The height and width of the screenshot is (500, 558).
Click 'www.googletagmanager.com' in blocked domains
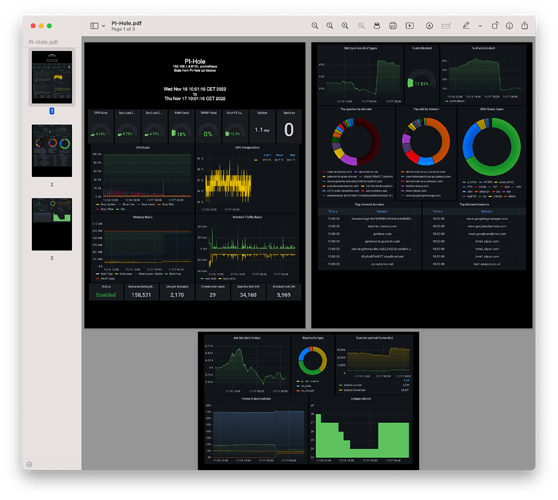[x=487, y=219]
